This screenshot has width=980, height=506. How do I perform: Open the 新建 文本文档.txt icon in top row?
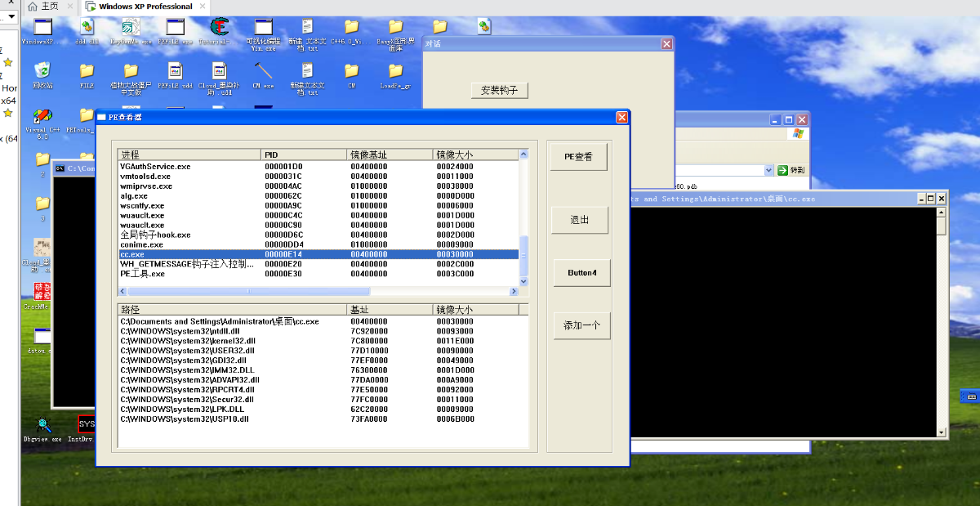point(307,34)
